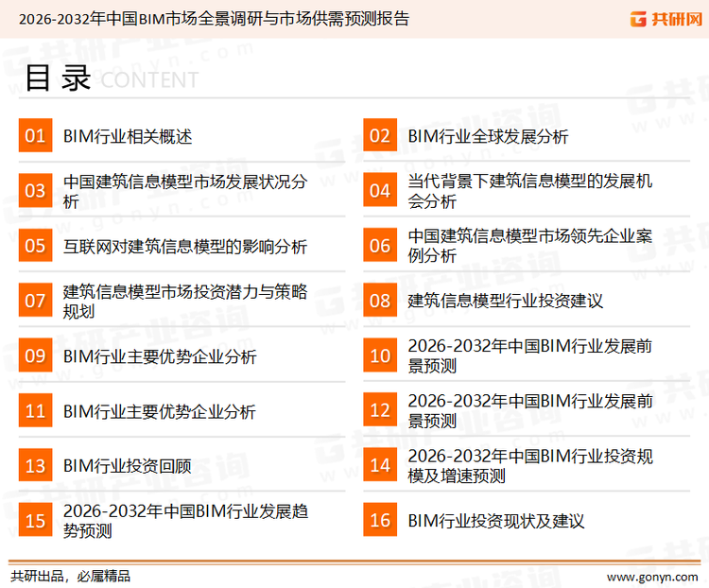Click the orange 08 number box
This screenshot has width=709, height=588.
tap(380, 301)
